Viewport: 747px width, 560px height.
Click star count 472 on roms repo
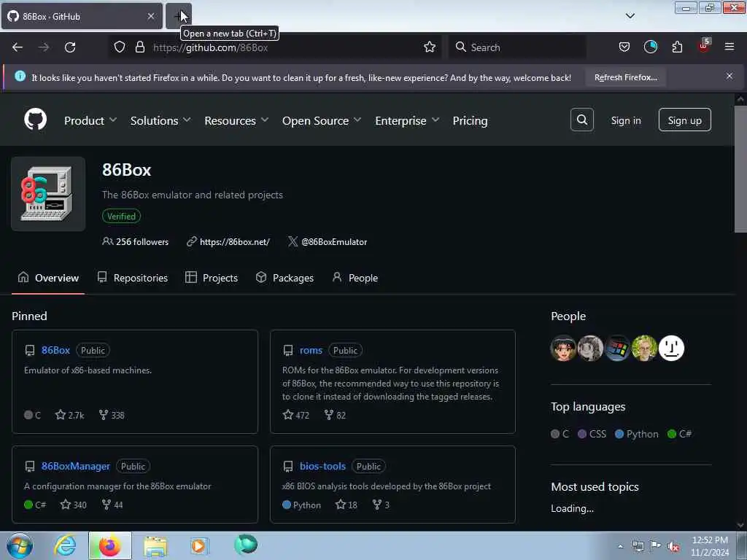(296, 415)
